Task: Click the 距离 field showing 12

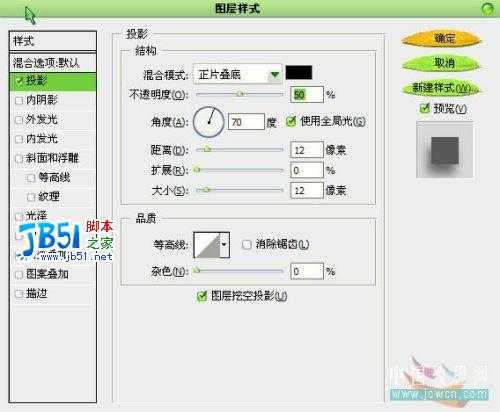Action: 307,150
